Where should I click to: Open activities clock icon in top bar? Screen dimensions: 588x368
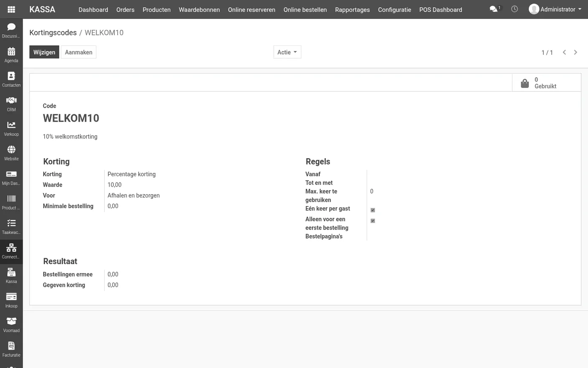tap(514, 9)
